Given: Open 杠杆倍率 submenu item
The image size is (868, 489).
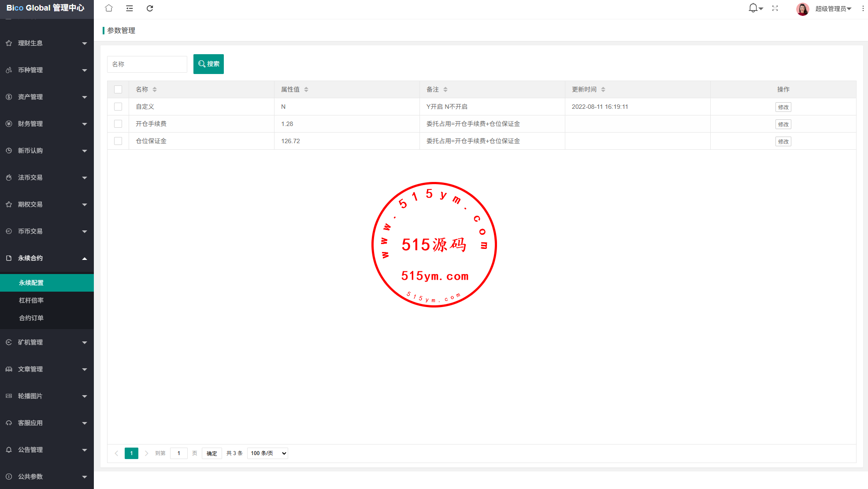Looking at the screenshot, I should 31,300.
